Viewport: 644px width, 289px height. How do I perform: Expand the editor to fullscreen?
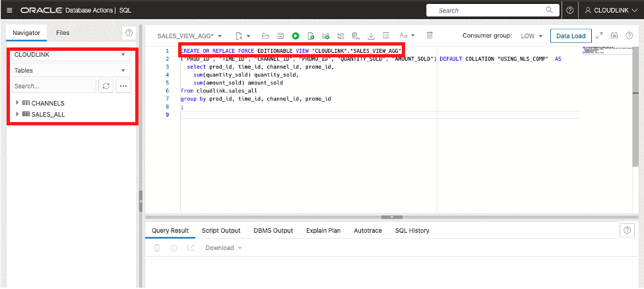pos(599,36)
